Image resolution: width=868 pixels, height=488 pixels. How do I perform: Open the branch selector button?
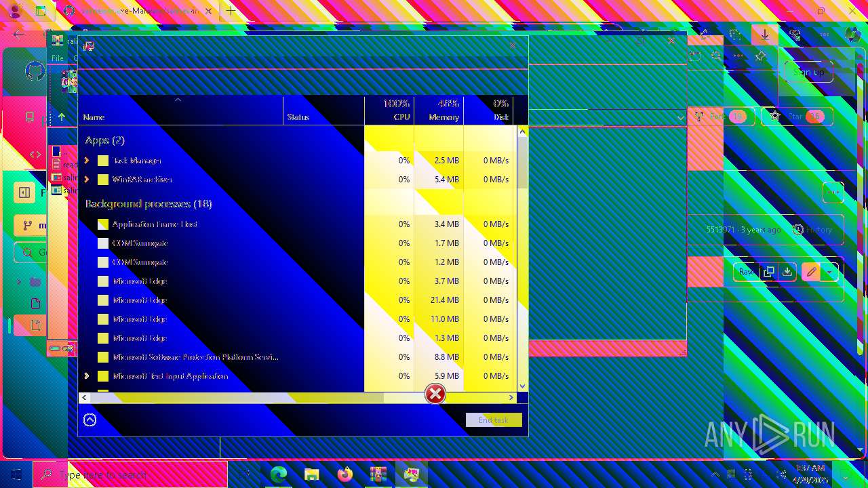point(31,225)
